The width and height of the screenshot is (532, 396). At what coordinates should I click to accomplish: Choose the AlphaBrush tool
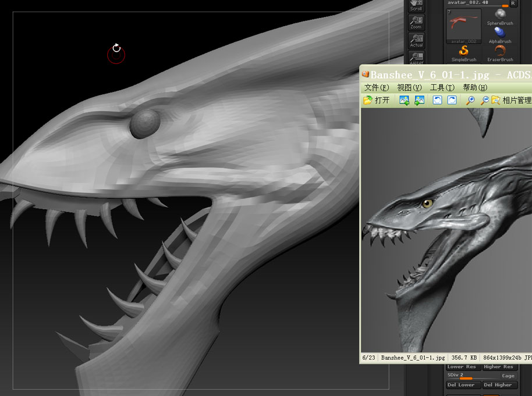click(x=500, y=35)
